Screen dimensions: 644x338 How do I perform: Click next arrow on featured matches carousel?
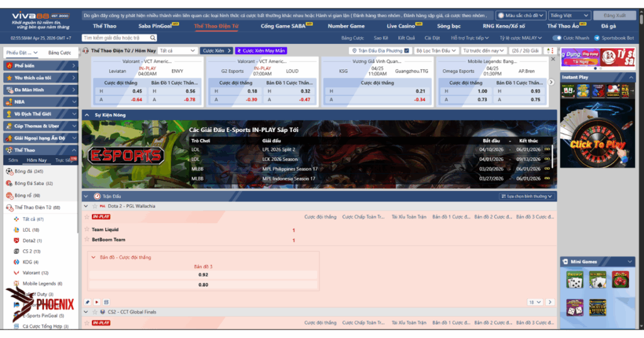coord(551,82)
